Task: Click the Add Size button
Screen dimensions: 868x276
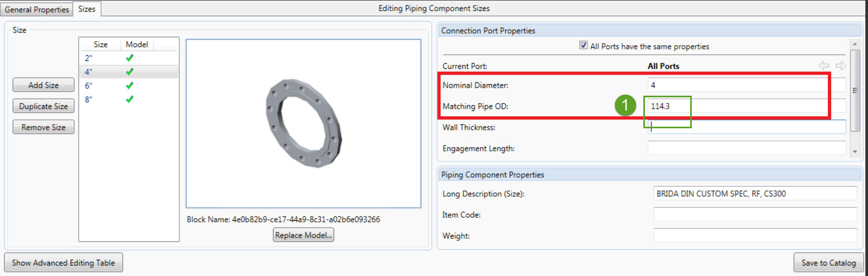Action: pyautogui.click(x=44, y=85)
